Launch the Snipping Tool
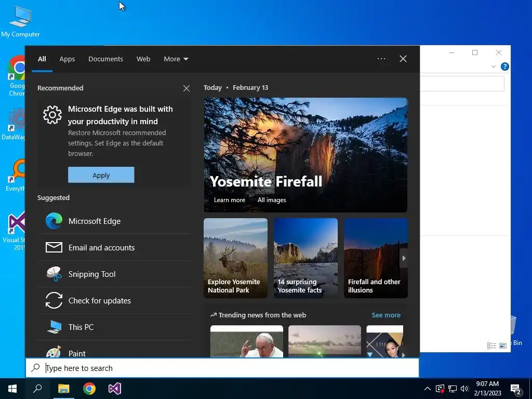 tap(114, 274)
